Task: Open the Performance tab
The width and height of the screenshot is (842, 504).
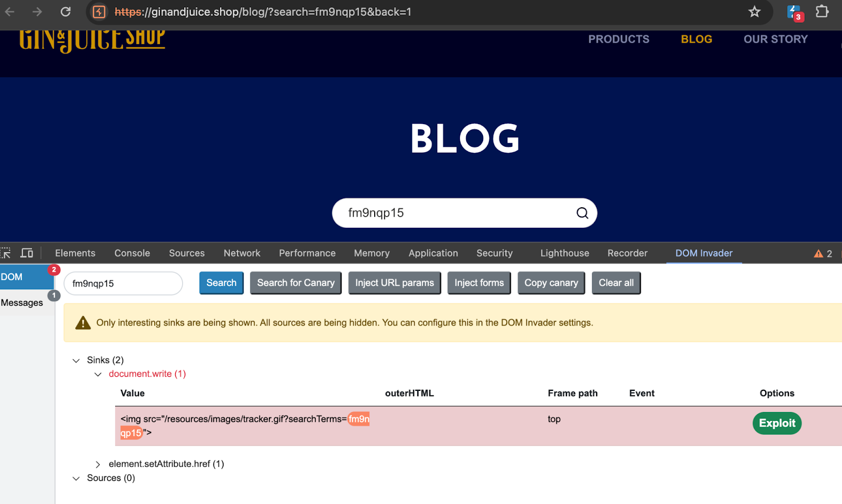Action: coord(307,253)
